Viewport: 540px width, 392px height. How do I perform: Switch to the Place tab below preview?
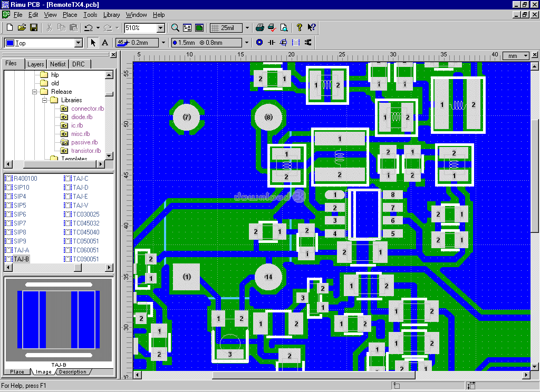tap(17, 371)
